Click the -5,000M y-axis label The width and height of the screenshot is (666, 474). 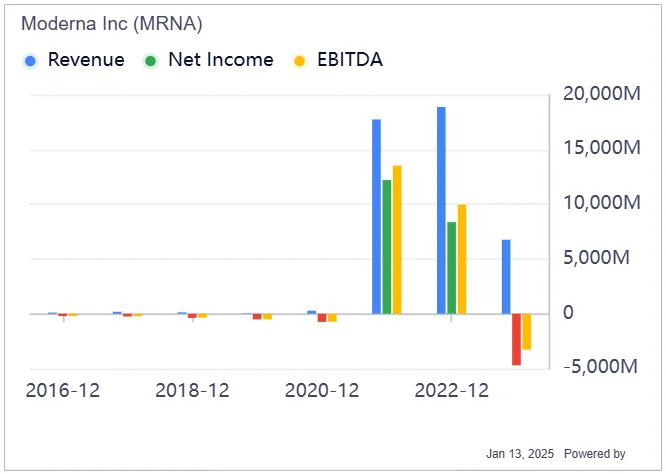click(x=601, y=366)
